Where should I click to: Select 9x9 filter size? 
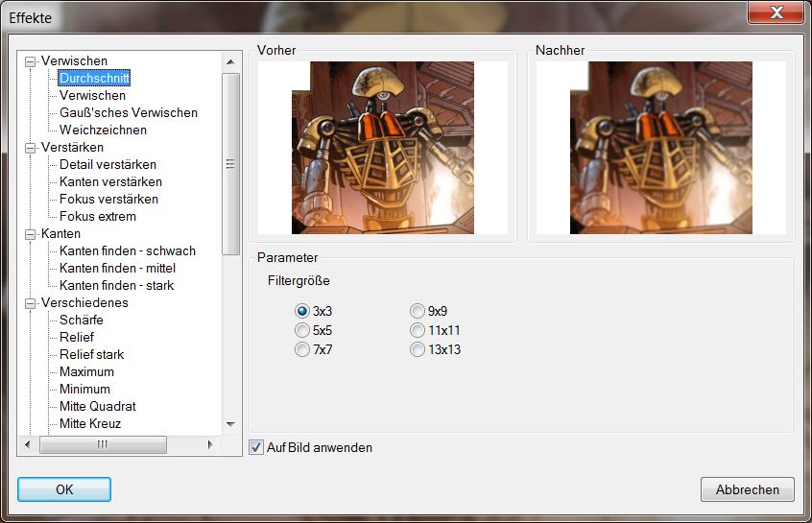pyautogui.click(x=428, y=311)
